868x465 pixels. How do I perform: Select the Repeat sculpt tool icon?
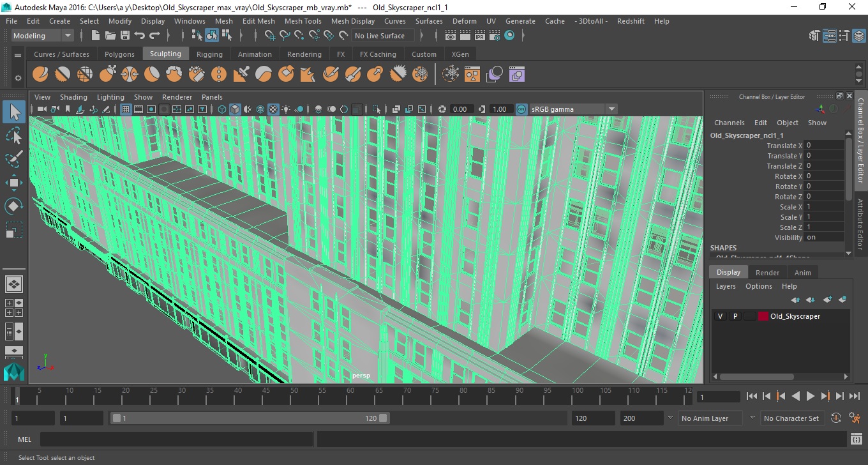[219, 75]
